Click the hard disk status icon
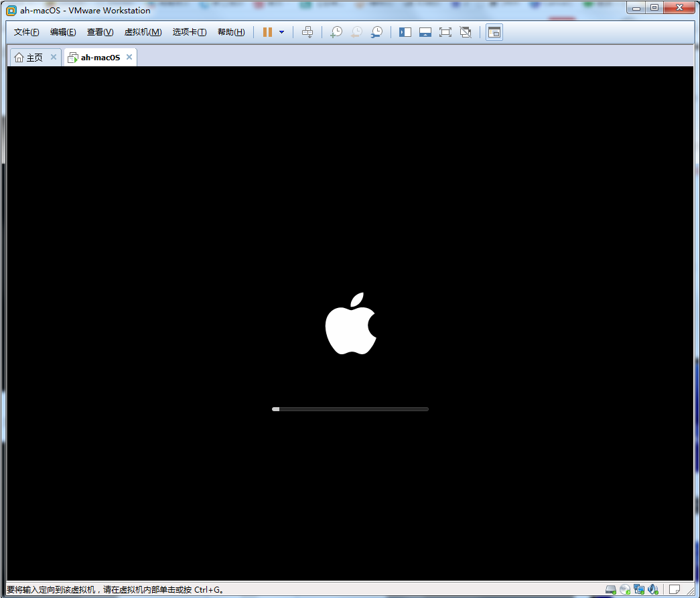This screenshot has height=598, width=700. pos(611,590)
